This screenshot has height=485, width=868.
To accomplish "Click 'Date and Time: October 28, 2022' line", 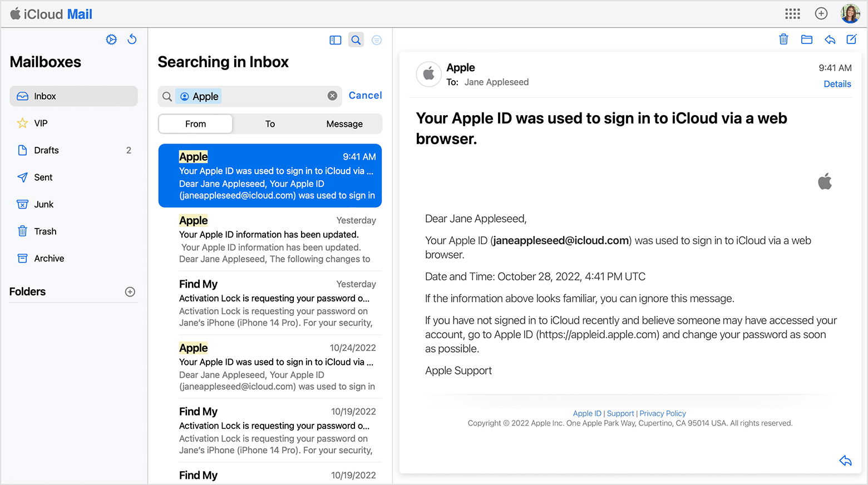I will tap(535, 276).
